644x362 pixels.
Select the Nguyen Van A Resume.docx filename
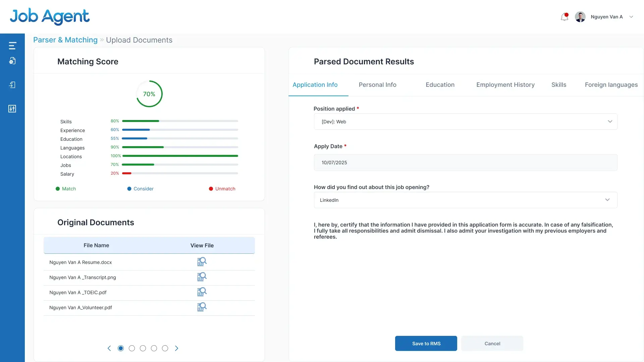coord(80,262)
